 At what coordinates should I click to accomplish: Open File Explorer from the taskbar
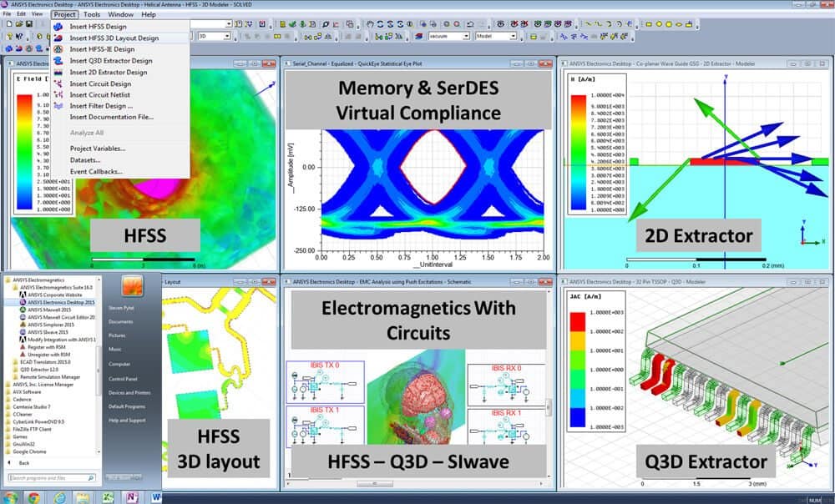point(83,499)
